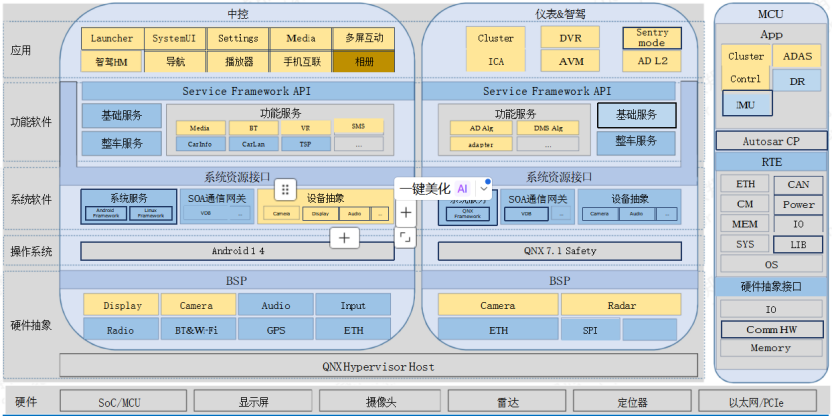Screen dimensions: 832x416
Task: Select the CAN box
Action: tap(798, 184)
